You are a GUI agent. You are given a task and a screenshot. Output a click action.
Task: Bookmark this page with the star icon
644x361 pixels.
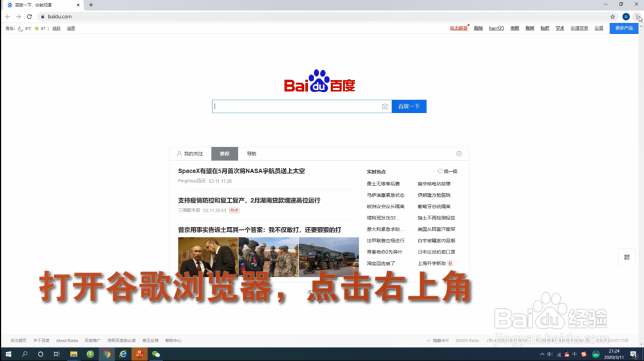612,17
